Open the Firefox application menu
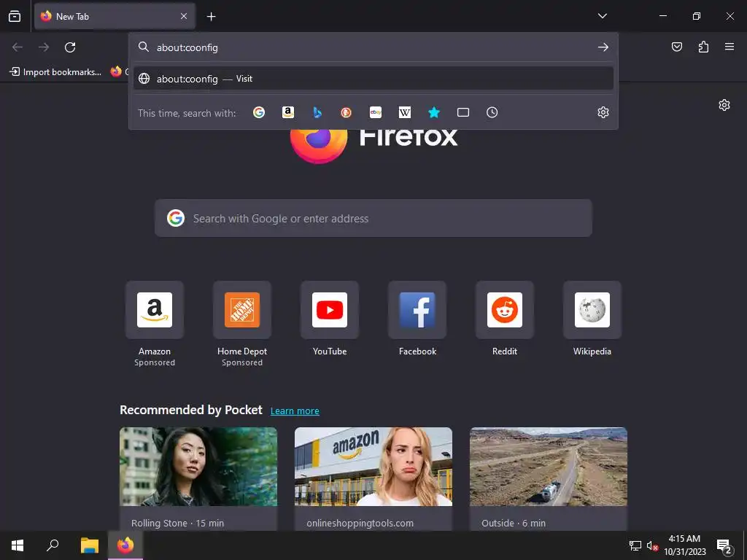This screenshot has width=747, height=560. point(729,47)
